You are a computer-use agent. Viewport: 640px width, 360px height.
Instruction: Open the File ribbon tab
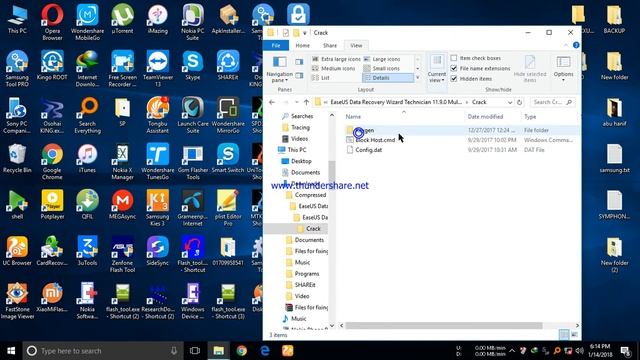coord(276,45)
